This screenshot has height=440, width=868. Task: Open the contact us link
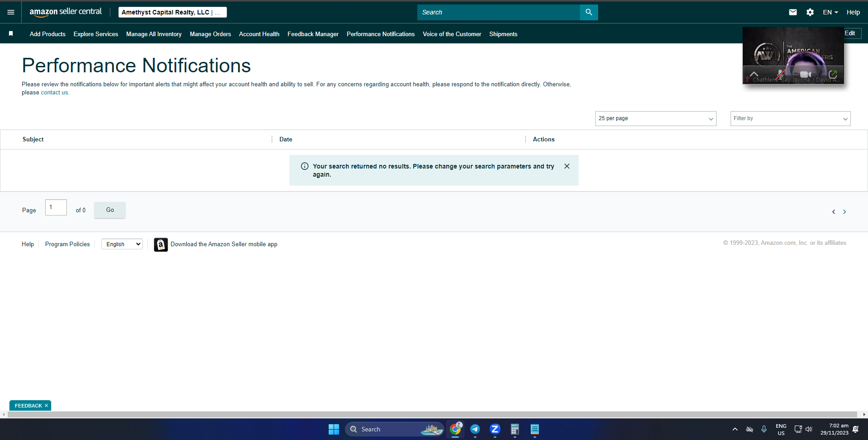(55, 93)
